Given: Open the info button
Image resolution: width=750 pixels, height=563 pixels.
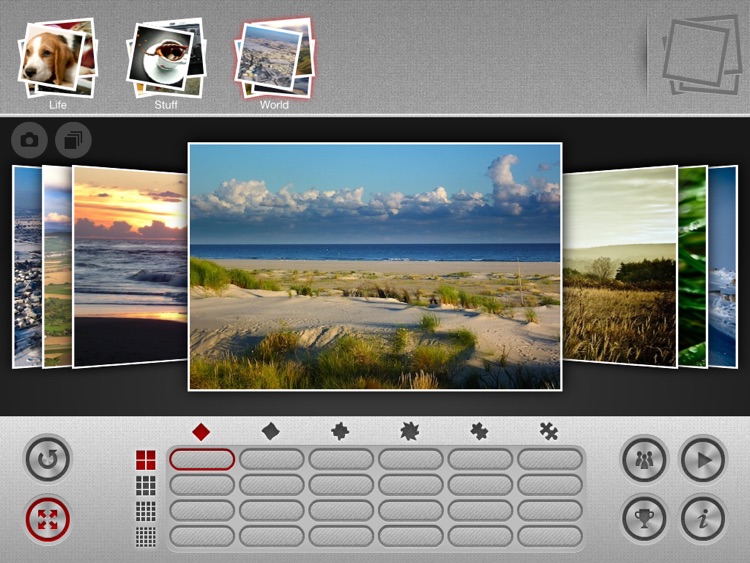Looking at the screenshot, I should pos(703,519).
